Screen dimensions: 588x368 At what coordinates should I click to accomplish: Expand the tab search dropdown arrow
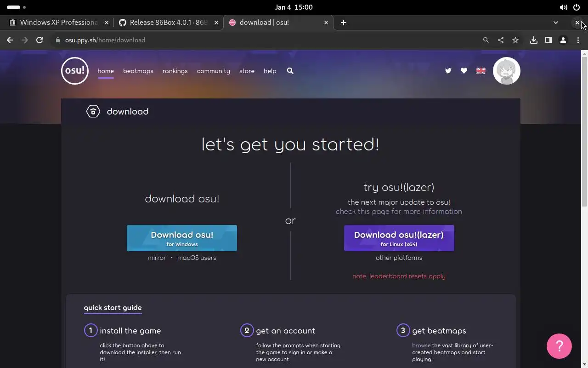tap(556, 23)
